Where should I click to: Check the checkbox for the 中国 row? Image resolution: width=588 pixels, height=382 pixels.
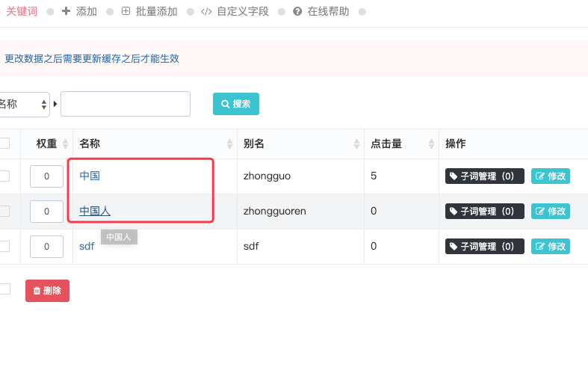pos(4,176)
